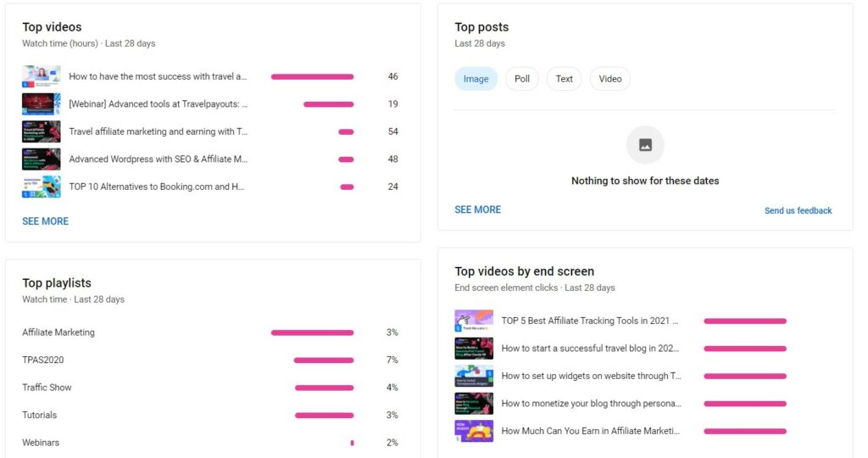Open 'How to start a successful travel blog' thumbnail
This screenshot has width=868, height=458.
coord(474,349)
